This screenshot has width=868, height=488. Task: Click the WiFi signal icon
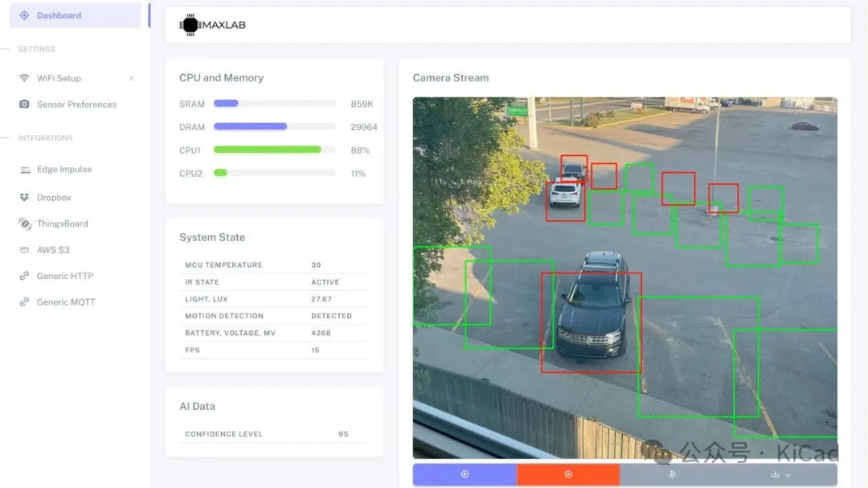[24, 78]
